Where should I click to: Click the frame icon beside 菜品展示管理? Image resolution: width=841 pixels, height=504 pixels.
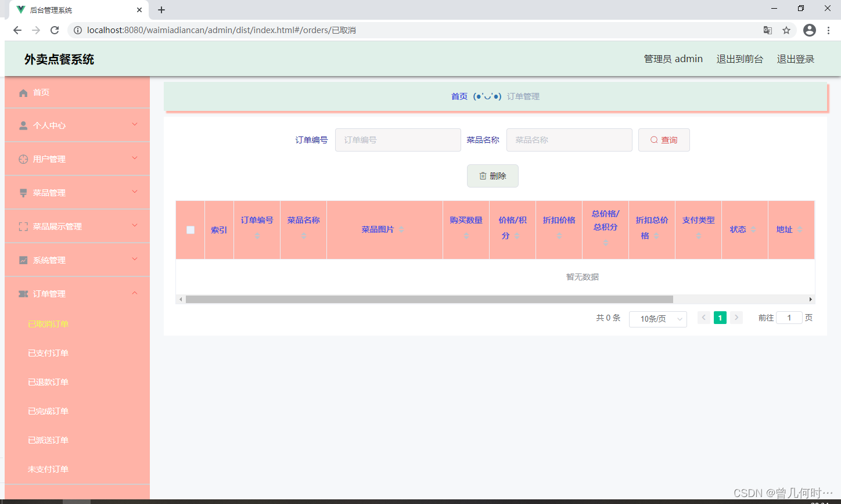pyautogui.click(x=23, y=226)
